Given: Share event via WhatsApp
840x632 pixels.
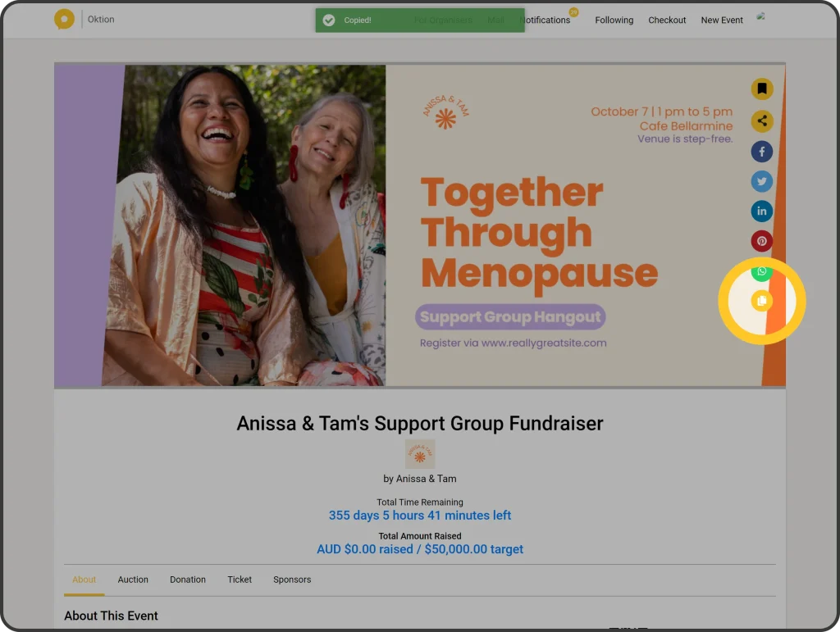Looking at the screenshot, I should (762, 271).
